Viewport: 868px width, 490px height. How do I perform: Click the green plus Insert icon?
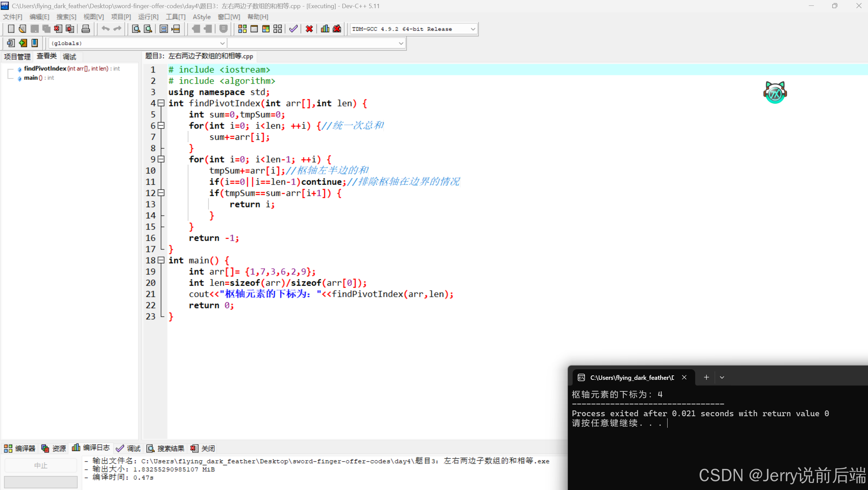coord(23,43)
